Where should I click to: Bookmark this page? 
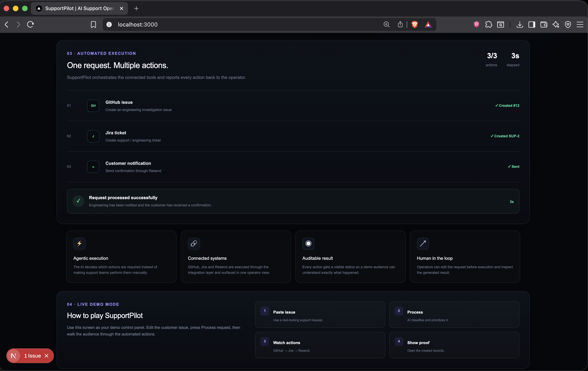tap(93, 24)
